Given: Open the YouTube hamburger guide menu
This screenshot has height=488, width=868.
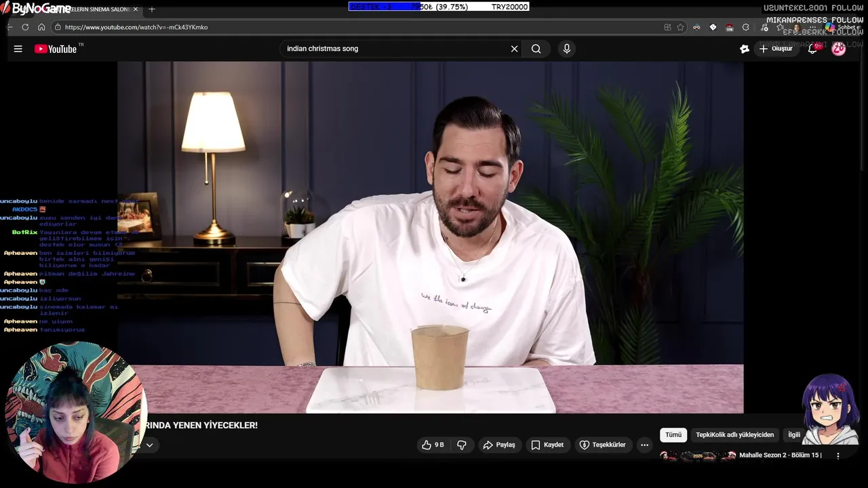Looking at the screenshot, I should coord(18,49).
